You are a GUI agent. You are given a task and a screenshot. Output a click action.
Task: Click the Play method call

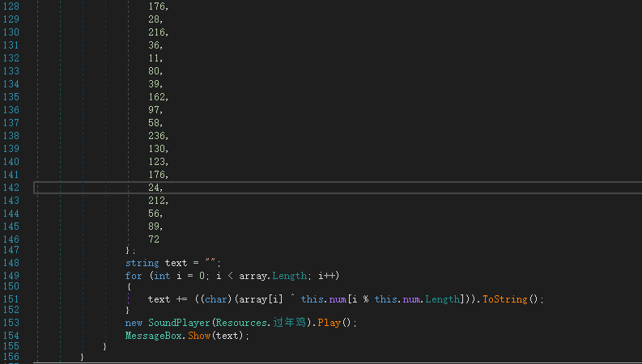click(327, 322)
